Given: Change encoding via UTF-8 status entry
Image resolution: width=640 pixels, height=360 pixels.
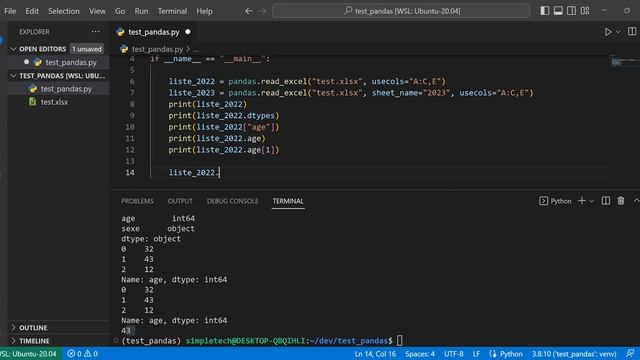Looking at the screenshot, I should (453, 353).
